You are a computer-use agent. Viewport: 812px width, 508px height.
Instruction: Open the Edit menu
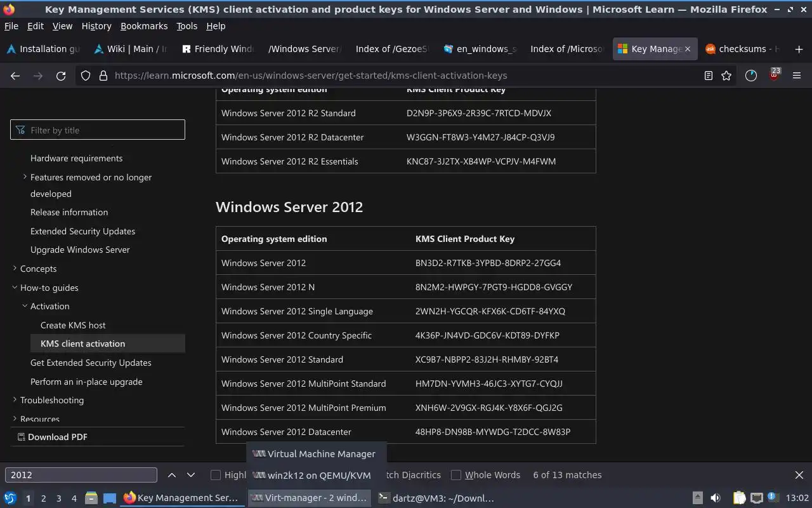pos(36,26)
